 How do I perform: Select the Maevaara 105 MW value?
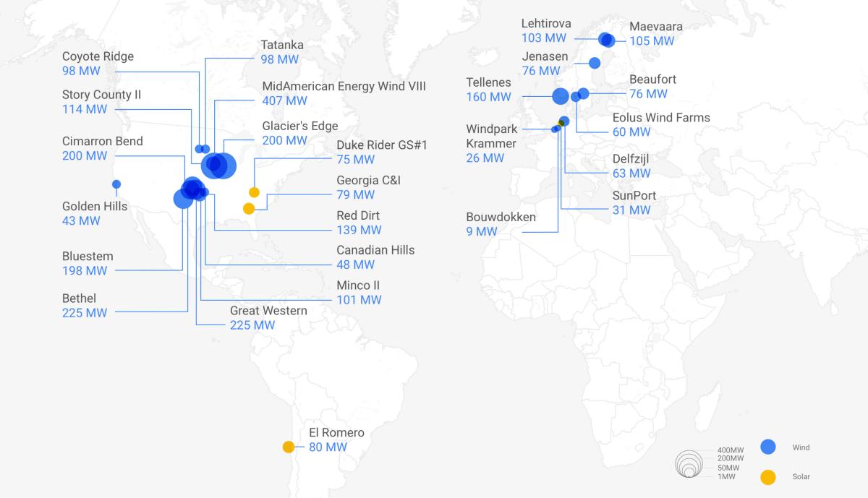coord(652,41)
